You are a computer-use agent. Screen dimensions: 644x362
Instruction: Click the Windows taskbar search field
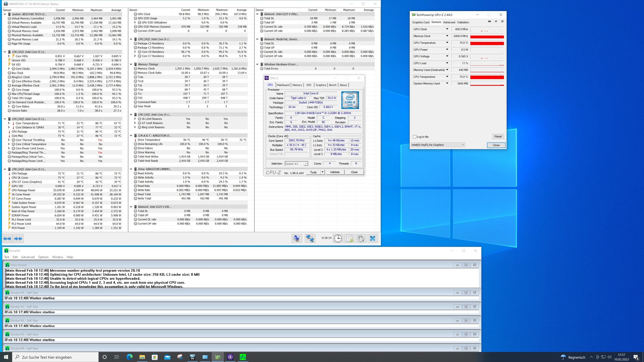coord(55,357)
